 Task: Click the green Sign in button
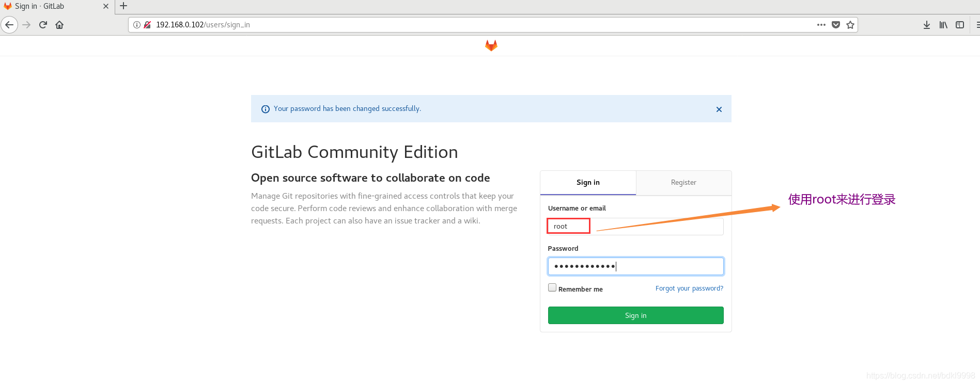pos(635,315)
